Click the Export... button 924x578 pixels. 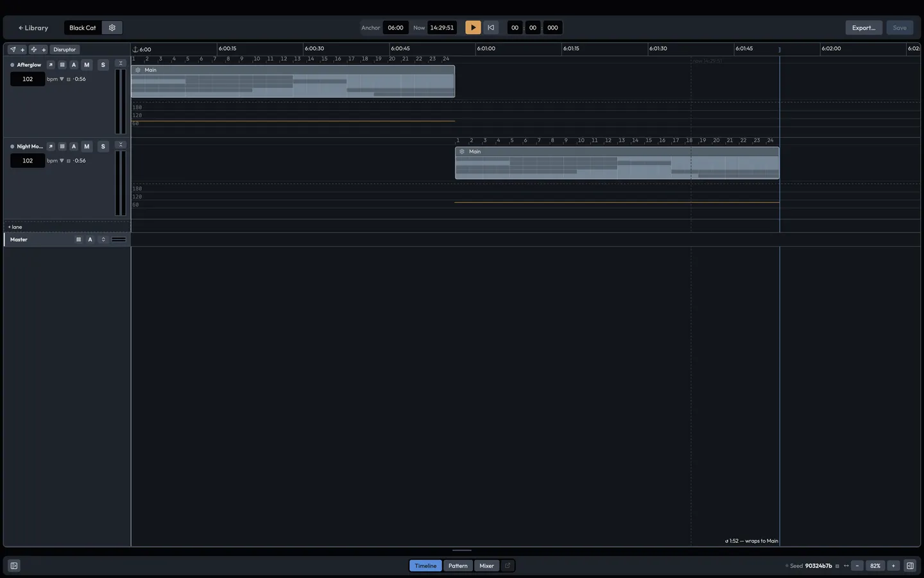coord(864,28)
